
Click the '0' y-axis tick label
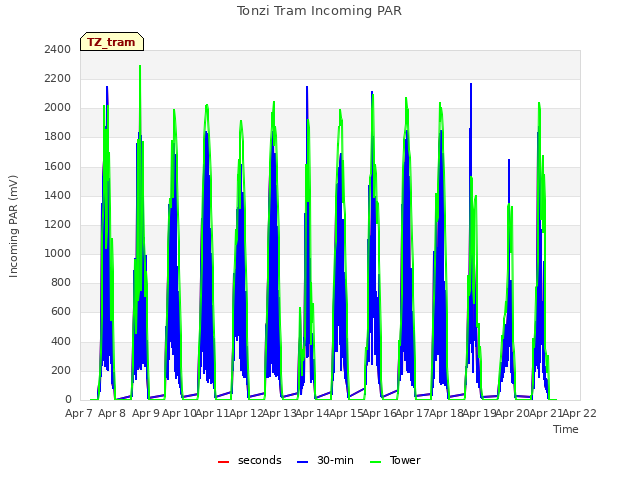(x=68, y=400)
